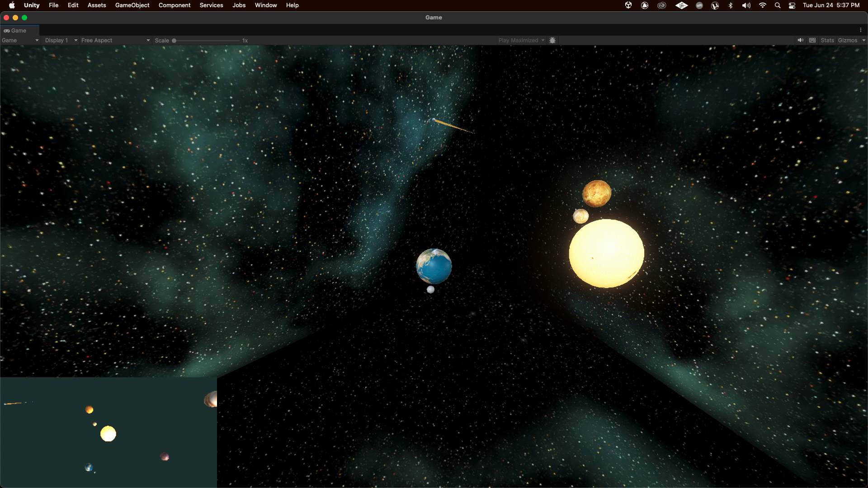This screenshot has height=488, width=868.
Task: Open the Jobs menu
Action: click(x=239, y=5)
